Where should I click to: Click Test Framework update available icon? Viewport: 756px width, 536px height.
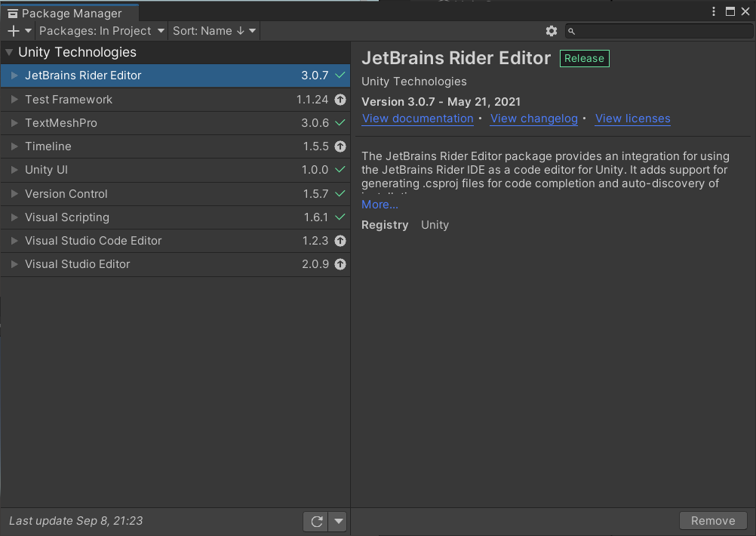(340, 100)
